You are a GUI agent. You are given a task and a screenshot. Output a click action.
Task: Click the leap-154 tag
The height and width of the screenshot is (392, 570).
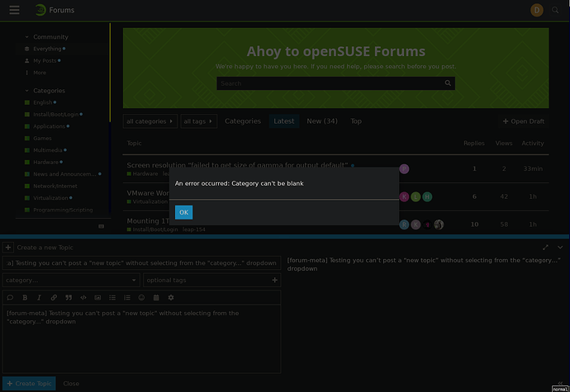pyautogui.click(x=194, y=229)
